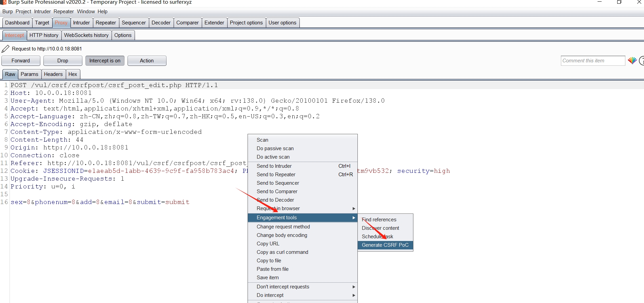
Task: Open the User options tab
Action: (282, 23)
